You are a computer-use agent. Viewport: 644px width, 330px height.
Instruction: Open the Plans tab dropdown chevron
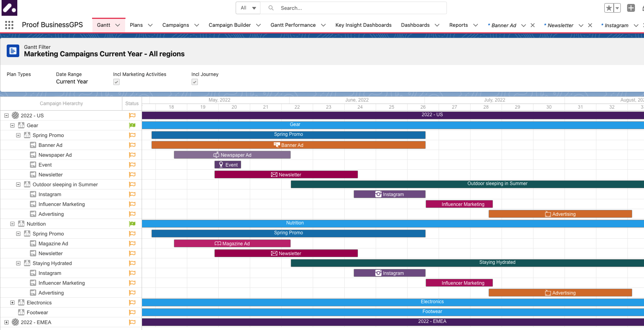tap(150, 25)
